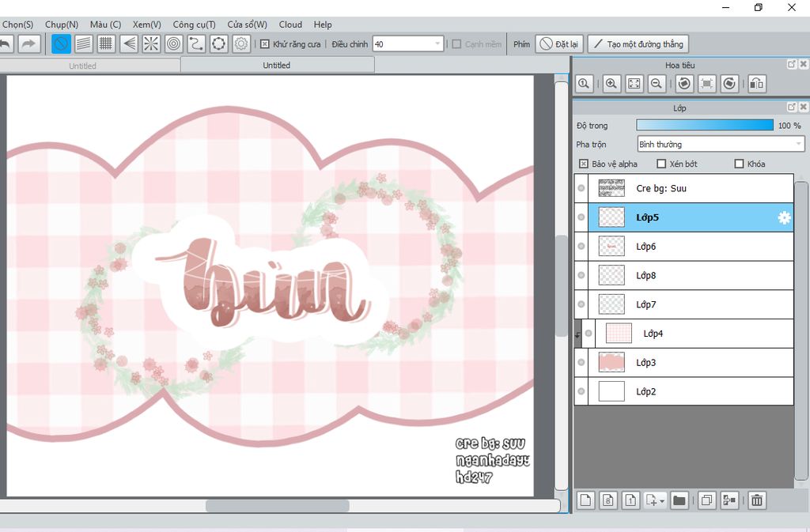Open the Help menu
The width and height of the screenshot is (810, 532).
click(x=323, y=25)
